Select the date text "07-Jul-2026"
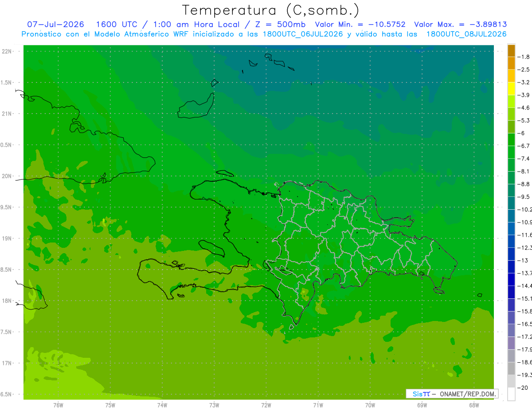 pos(55,24)
